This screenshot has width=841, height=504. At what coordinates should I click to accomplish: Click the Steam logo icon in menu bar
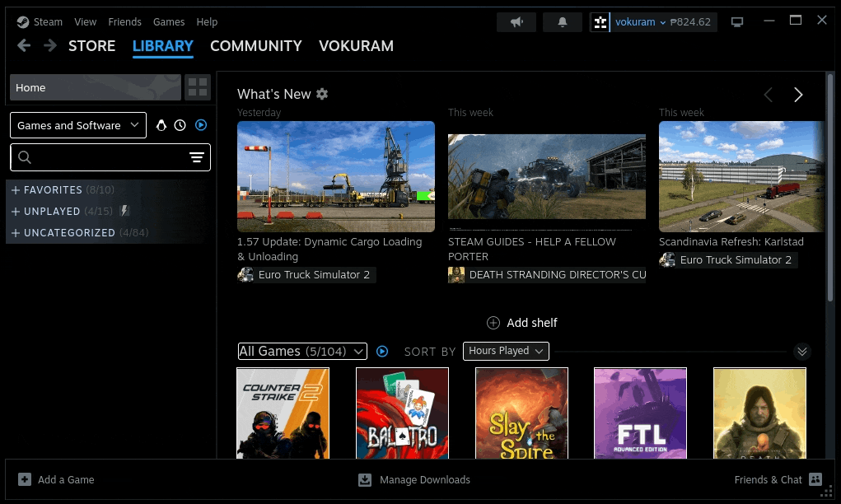pyautogui.click(x=22, y=22)
